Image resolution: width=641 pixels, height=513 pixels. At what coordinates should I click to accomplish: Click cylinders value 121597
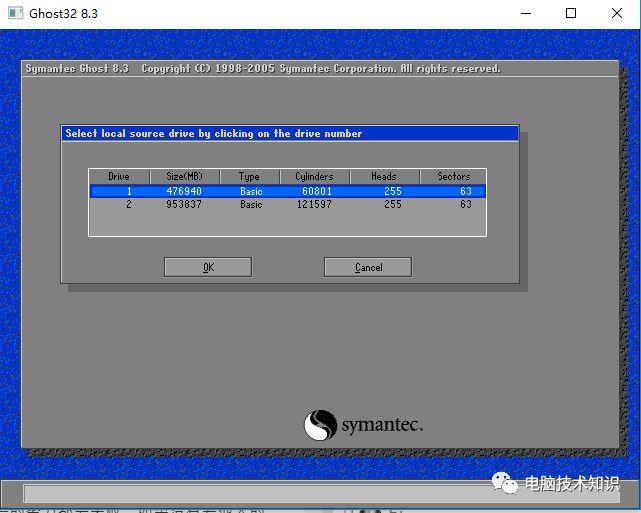click(314, 204)
